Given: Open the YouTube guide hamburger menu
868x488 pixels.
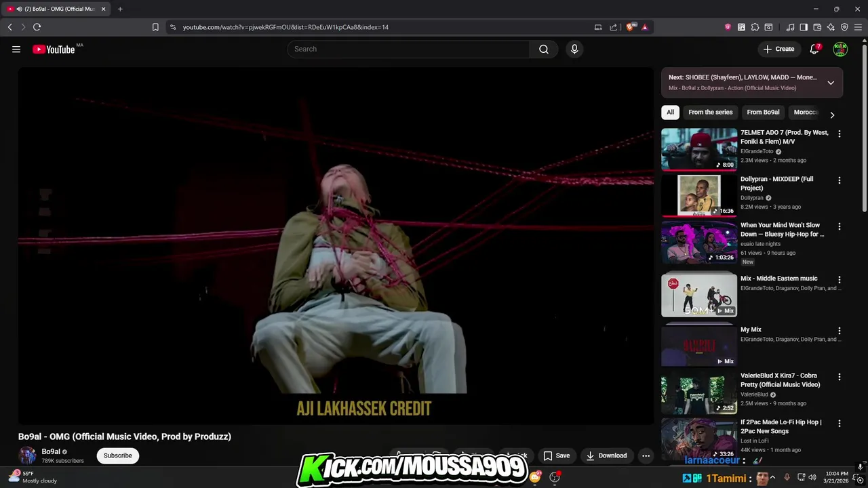Looking at the screenshot, I should pyautogui.click(x=16, y=49).
